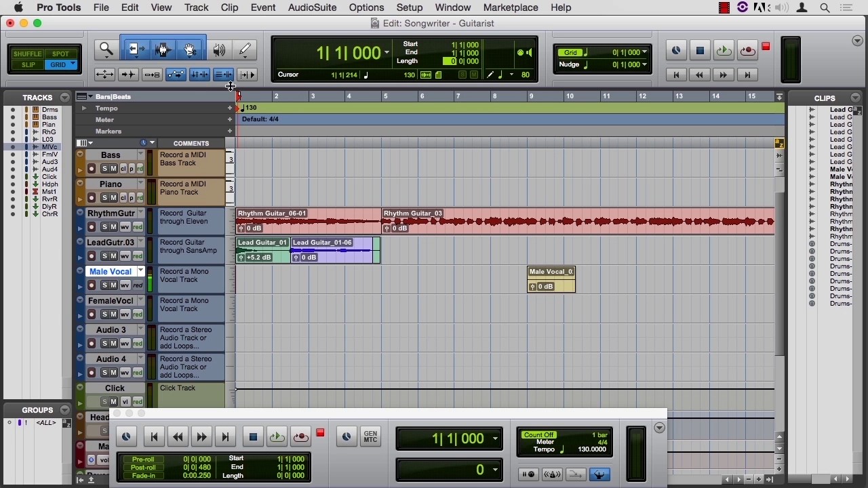Image resolution: width=868 pixels, height=488 pixels.
Task: Toggle Mirrored MIDI Editing button
Action: pyautogui.click(x=152, y=75)
